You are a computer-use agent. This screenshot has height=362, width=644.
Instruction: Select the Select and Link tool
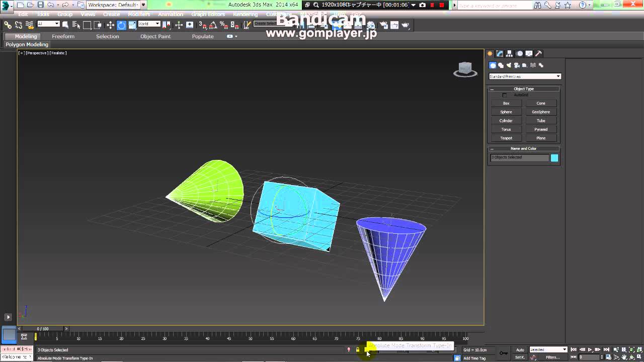pyautogui.click(x=8, y=25)
